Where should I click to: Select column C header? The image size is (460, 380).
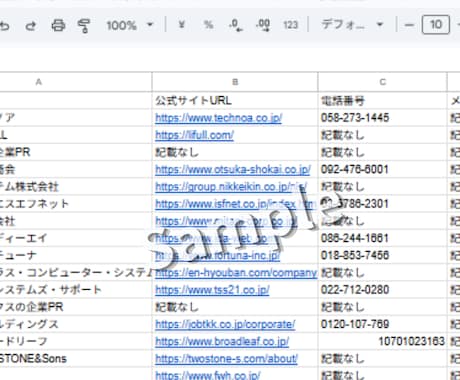[382, 82]
